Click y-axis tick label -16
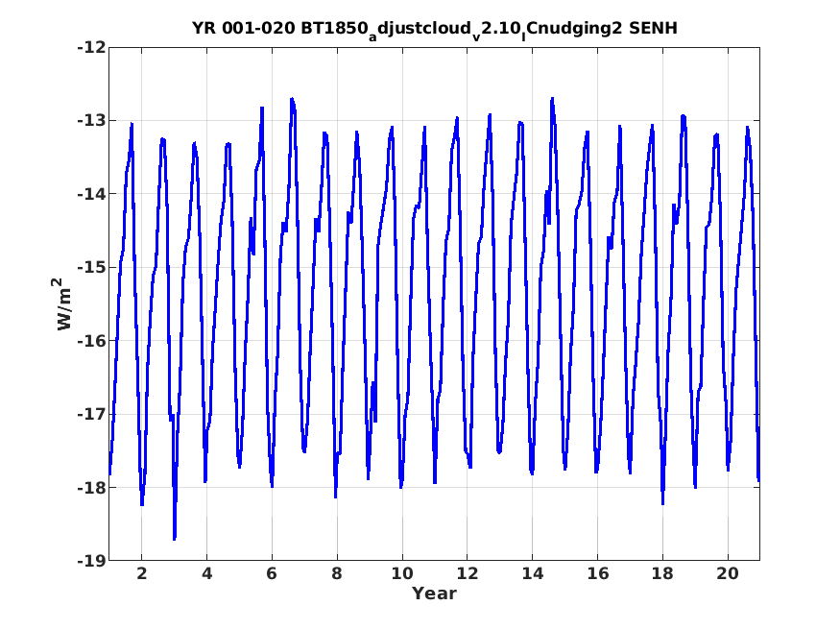This screenshot has width=840, height=630. (x=91, y=341)
